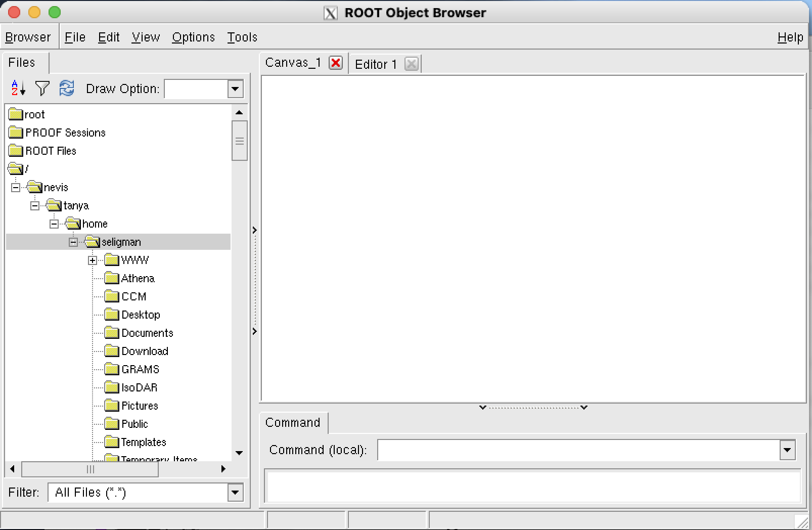Switch to the Editor 1 tab

(376, 64)
